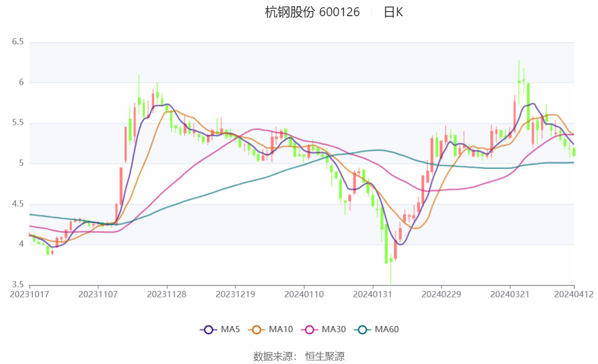Click the 20240110 date label on x-axis

(304, 294)
